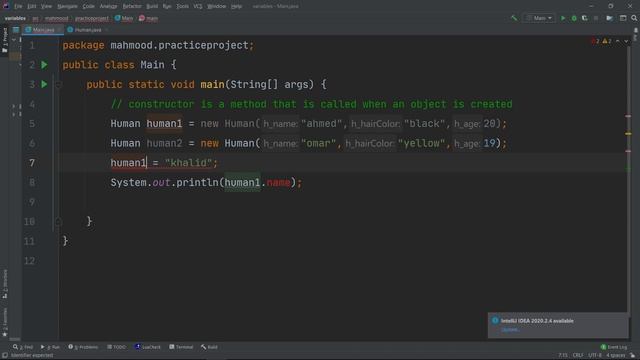Open the Terminal tool window button
Screen dimensions: 640x360
pos(181,347)
